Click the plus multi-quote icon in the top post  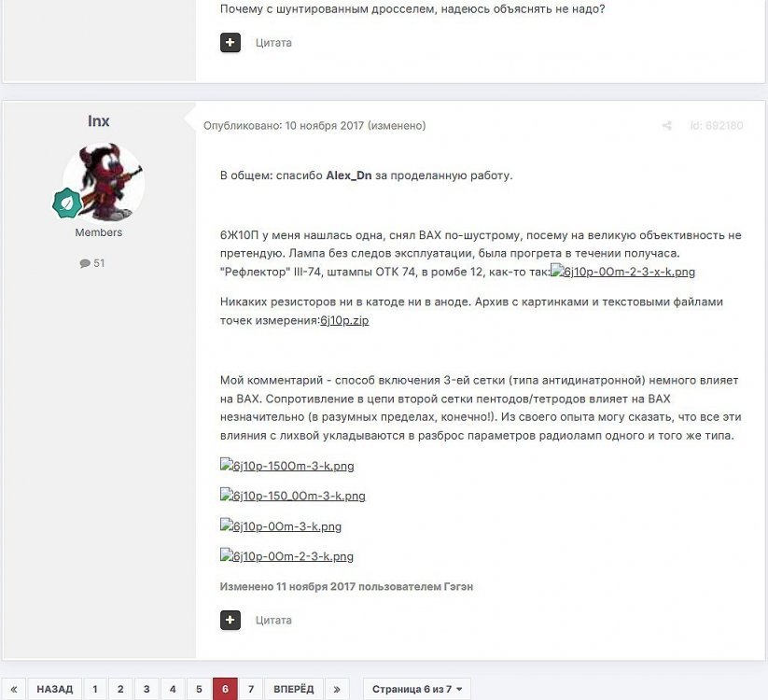point(230,43)
